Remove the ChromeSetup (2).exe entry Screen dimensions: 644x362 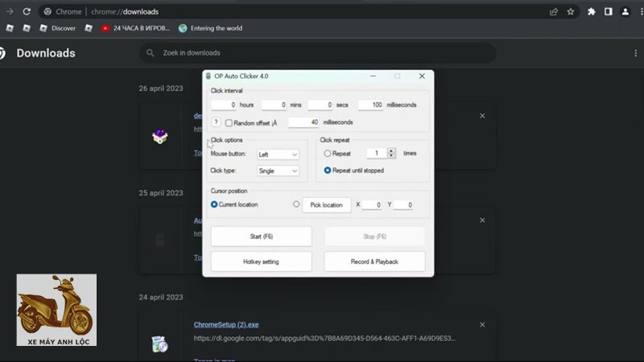[x=482, y=325]
